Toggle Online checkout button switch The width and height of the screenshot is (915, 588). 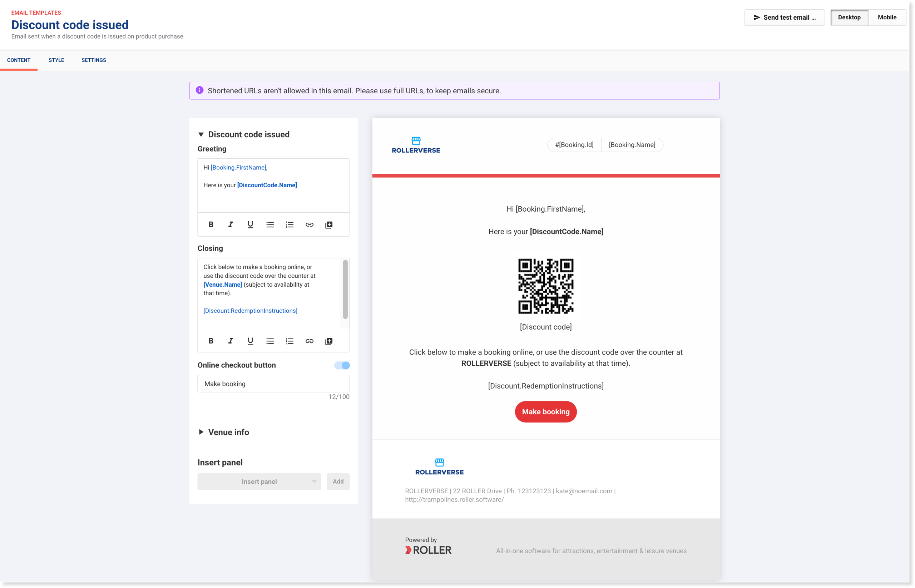click(x=342, y=365)
